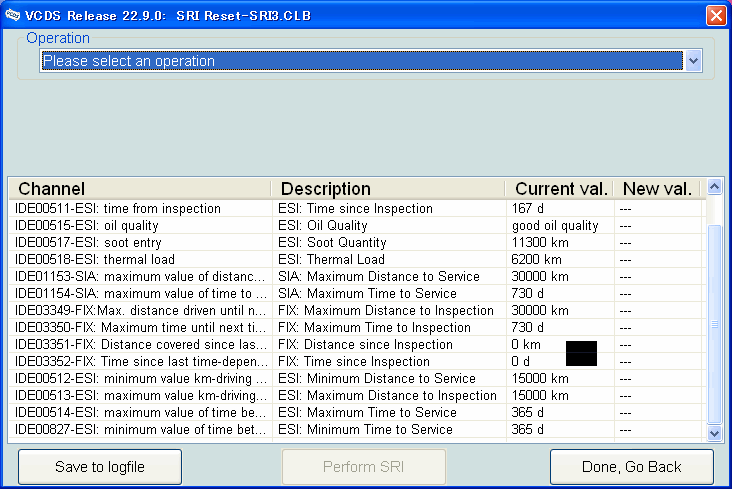The height and width of the screenshot is (489, 732).
Task: Click description 'FIX: Distance since Inspection'
Action: (x=365, y=344)
